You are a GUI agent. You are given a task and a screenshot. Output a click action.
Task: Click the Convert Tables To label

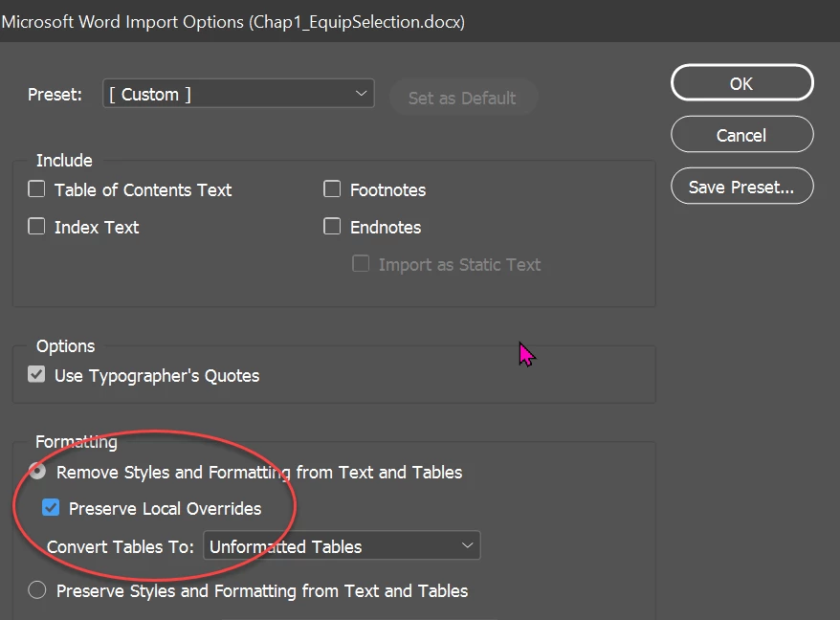(121, 546)
